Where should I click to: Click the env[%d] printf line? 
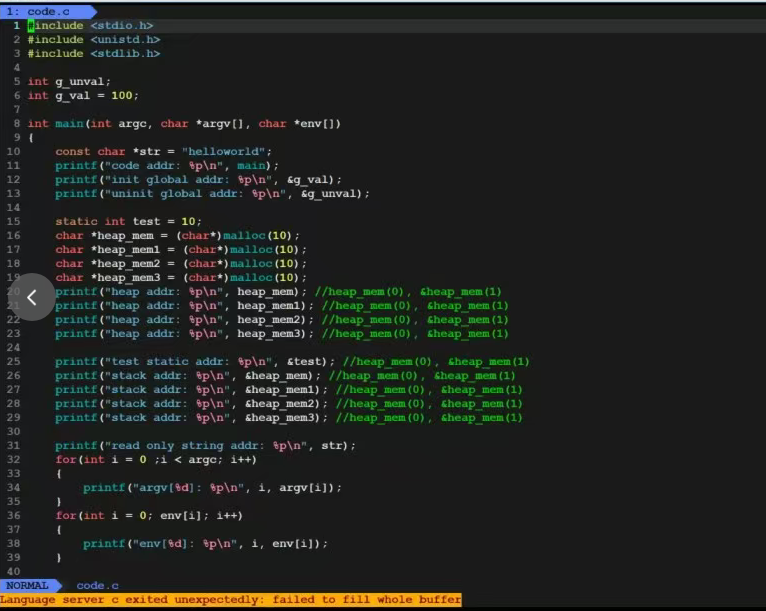pos(206,544)
